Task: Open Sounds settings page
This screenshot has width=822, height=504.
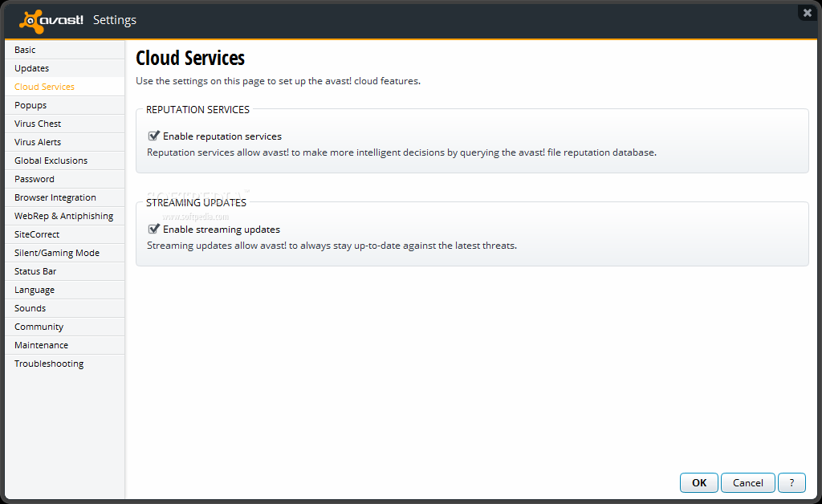Action: (x=65, y=308)
